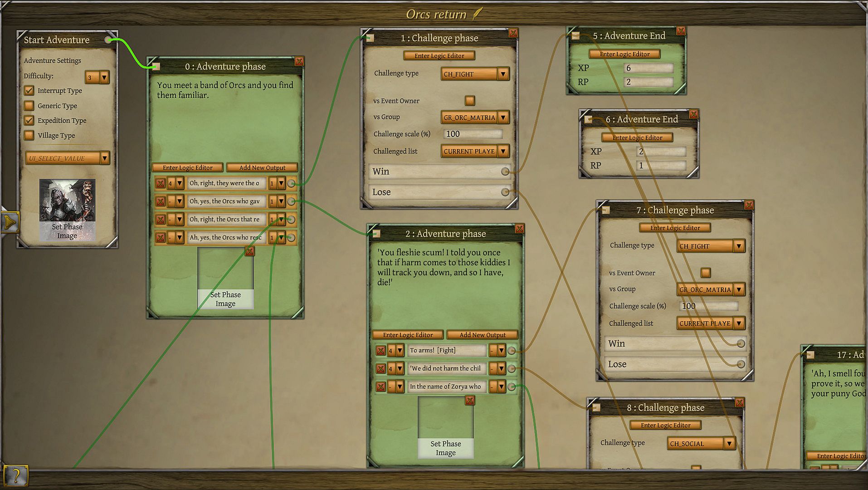The image size is (868, 490).
Task: Delete node 2 Adventure phase with red X
Action: pos(519,229)
